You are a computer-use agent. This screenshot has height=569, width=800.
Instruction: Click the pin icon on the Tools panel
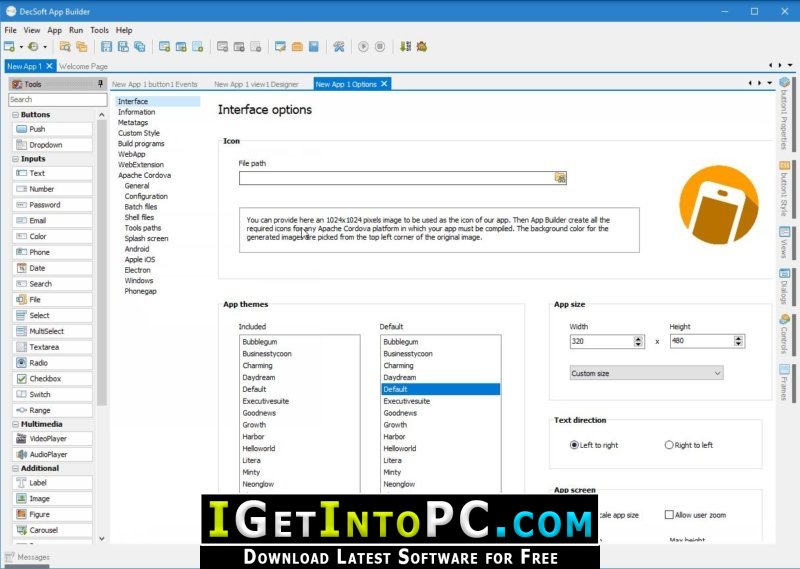[x=100, y=84]
